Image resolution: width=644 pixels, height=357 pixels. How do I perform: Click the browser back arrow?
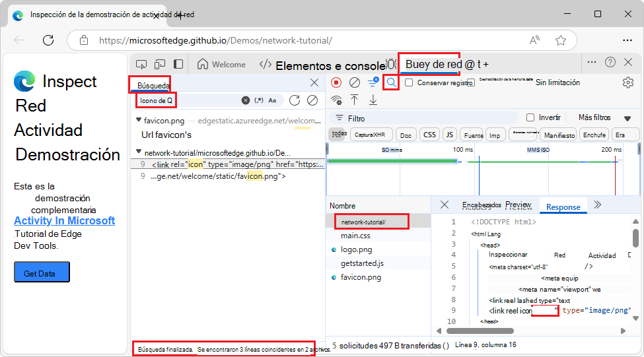click(19, 40)
